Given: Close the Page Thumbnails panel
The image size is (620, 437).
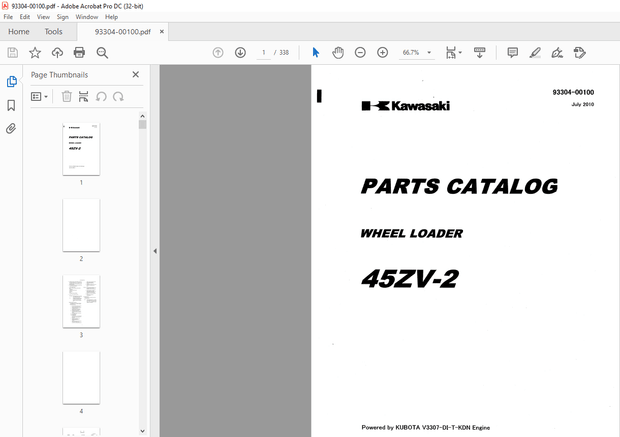Looking at the screenshot, I should coord(136,74).
